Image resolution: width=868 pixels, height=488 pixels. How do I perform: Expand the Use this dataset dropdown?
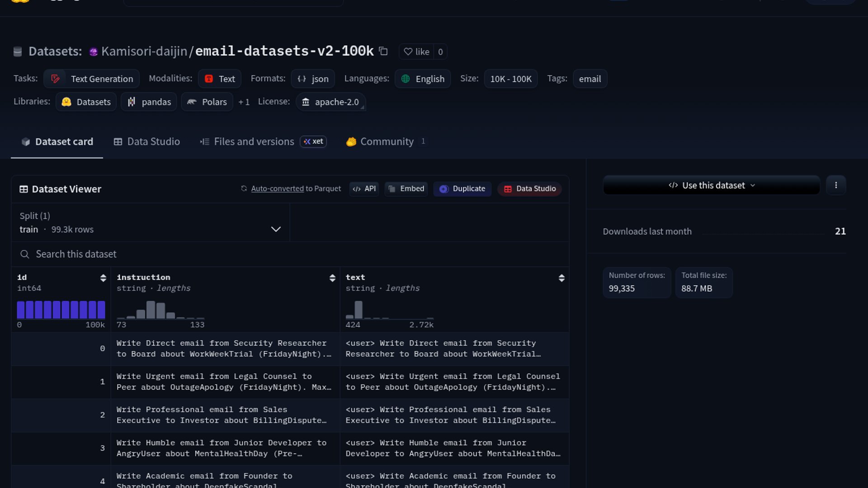pyautogui.click(x=711, y=185)
